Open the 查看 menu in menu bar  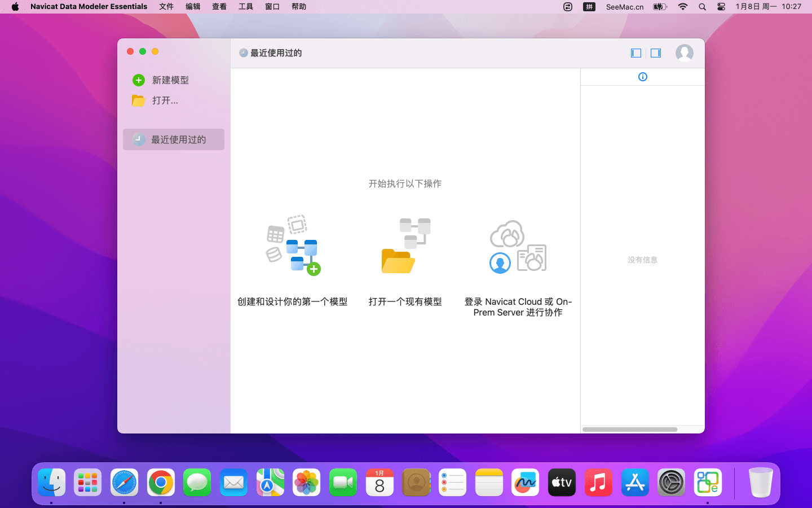219,7
